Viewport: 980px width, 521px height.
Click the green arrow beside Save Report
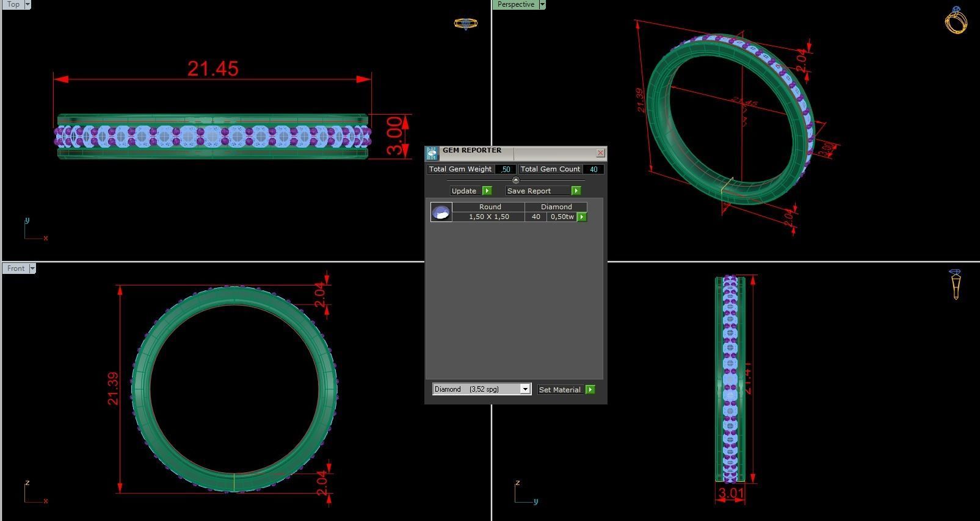point(576,190)
